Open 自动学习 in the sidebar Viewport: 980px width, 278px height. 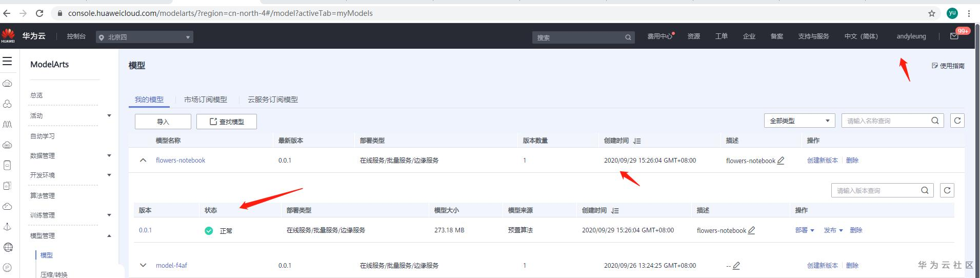tap(43, 136)
